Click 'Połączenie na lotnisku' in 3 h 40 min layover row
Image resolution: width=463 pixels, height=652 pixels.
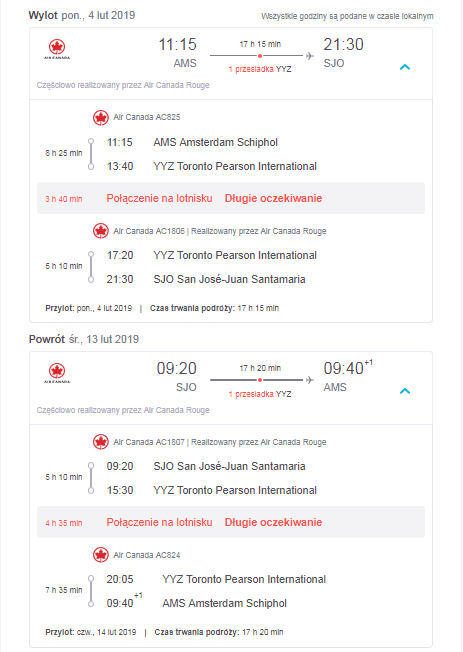pyautogui.click(x=159, y=198)
